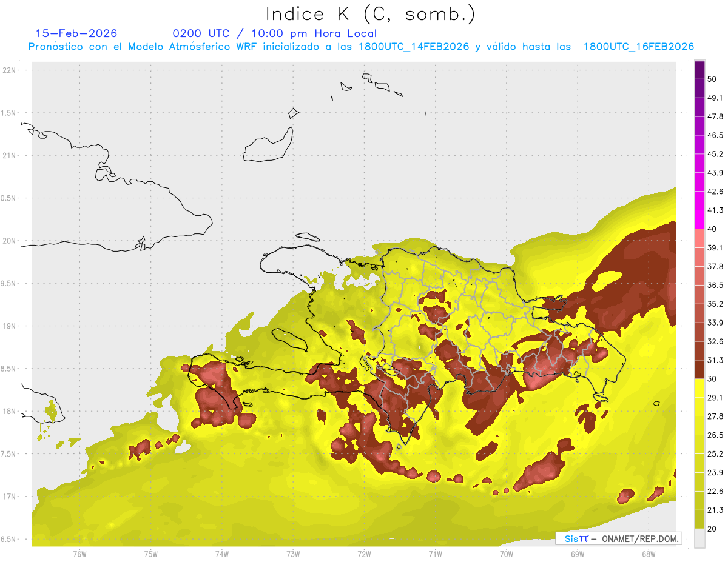Click the latitude label "21N"

(x=10, y=156)
